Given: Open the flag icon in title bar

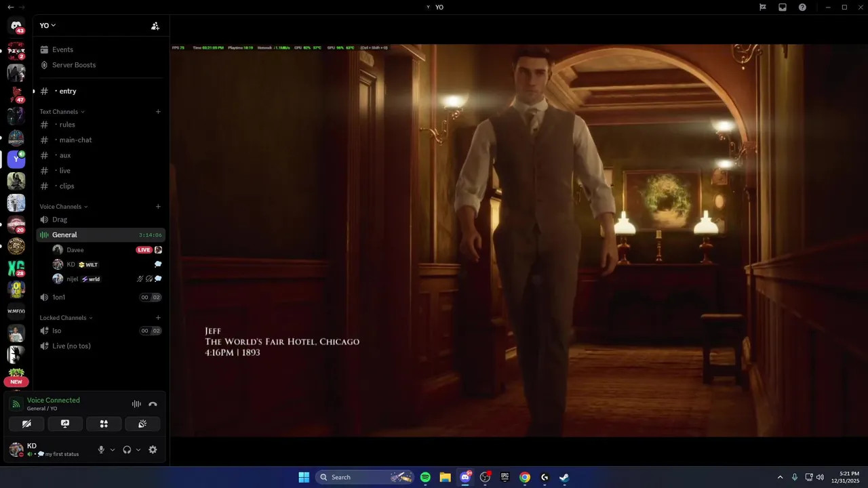Looking at the screenshot, I should pos(763,7).
